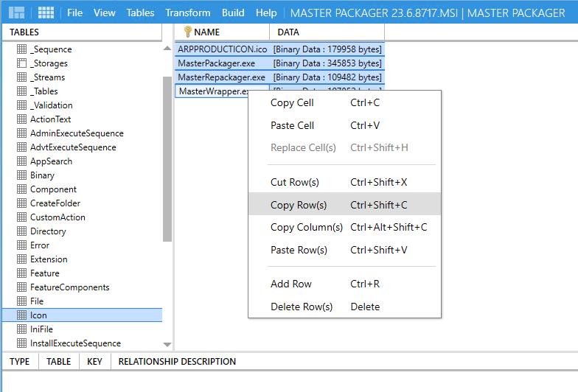Open the File menu
The image size is (578, 392).
click(x=75, y=13)
